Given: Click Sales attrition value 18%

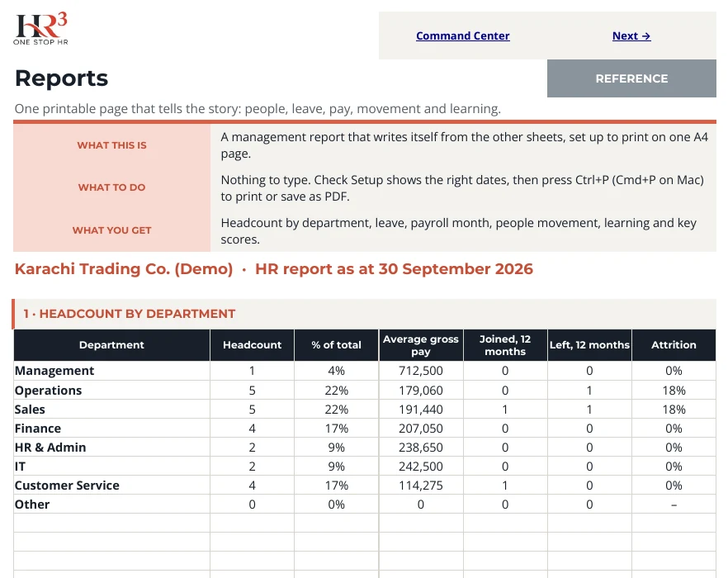Looking at the screenshot, I should click(674, 410).
